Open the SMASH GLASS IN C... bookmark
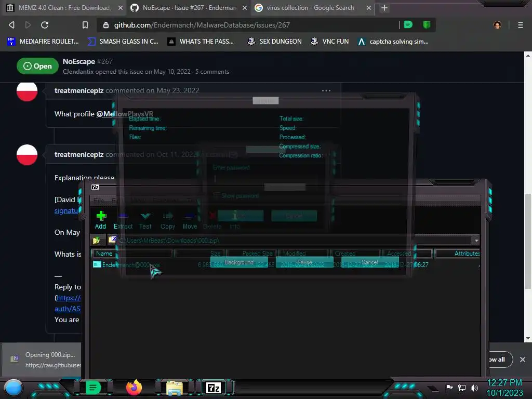Viewport: 532px width, 399px height. 123,42
